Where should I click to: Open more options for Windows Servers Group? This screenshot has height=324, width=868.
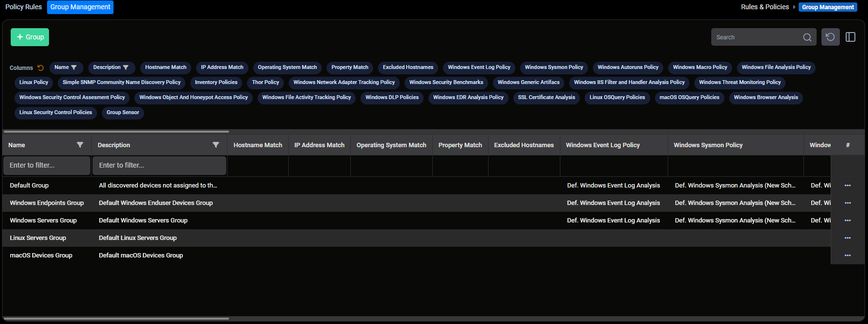(847, 221)
